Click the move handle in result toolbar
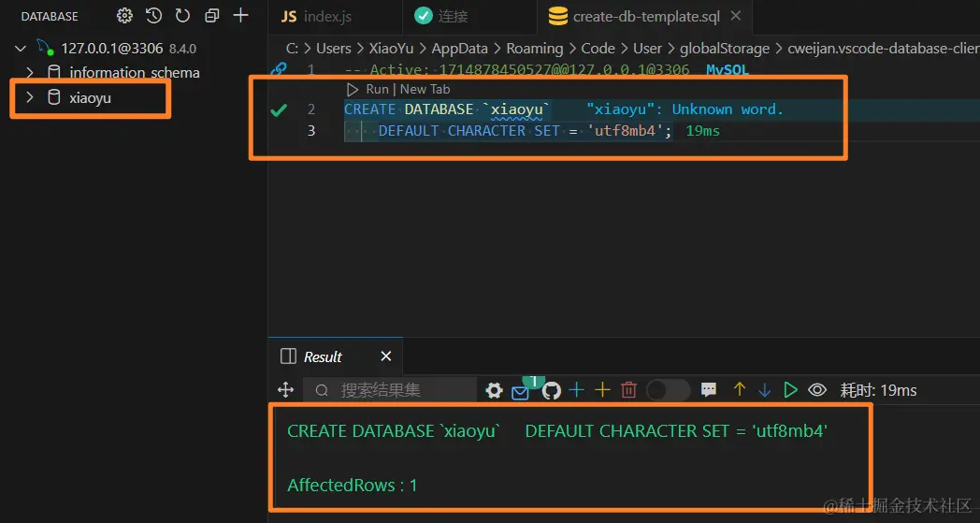The image size is (980, 523). [x=285, y=390]
